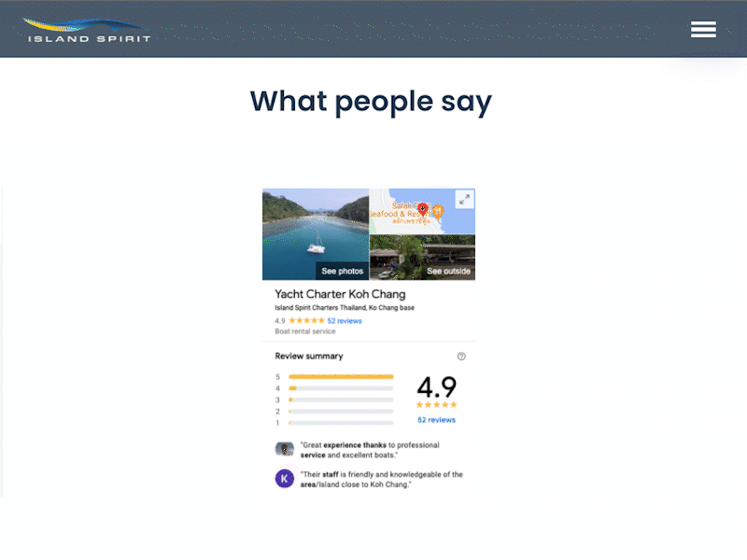This screenshot has width=747, height=560.
Task: Click the Island Spirit logo
Action: point(87,31)
